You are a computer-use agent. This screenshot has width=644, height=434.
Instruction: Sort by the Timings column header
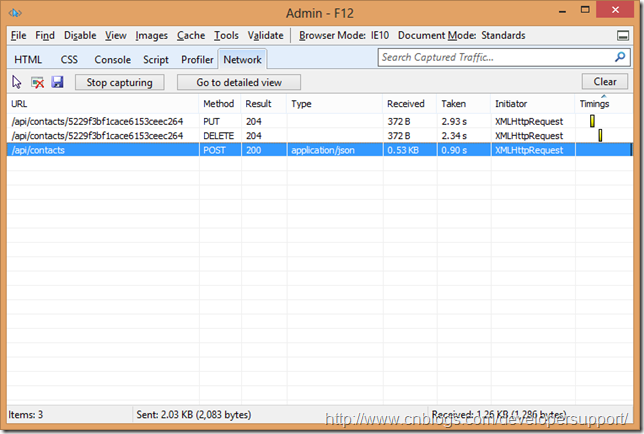[x=594, y=104]
